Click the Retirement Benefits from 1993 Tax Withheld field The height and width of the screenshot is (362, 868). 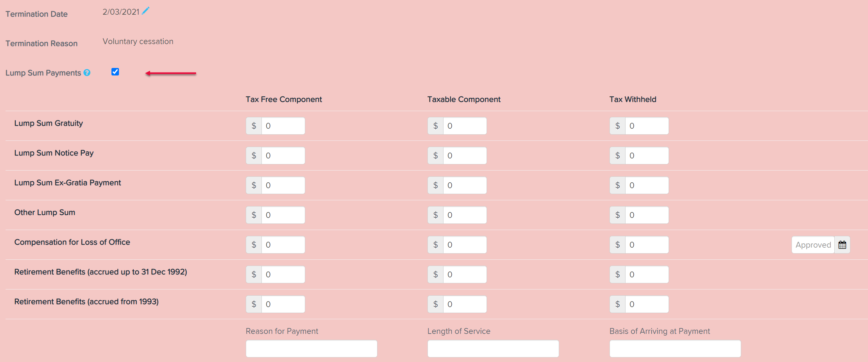click(x=647, y=304)
